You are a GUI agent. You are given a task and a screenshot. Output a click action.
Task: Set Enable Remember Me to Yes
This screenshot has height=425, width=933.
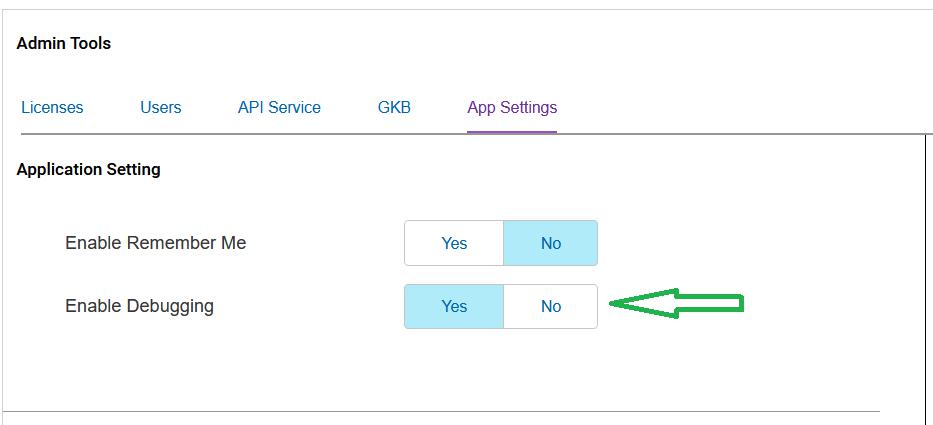[x=454, y=243]
